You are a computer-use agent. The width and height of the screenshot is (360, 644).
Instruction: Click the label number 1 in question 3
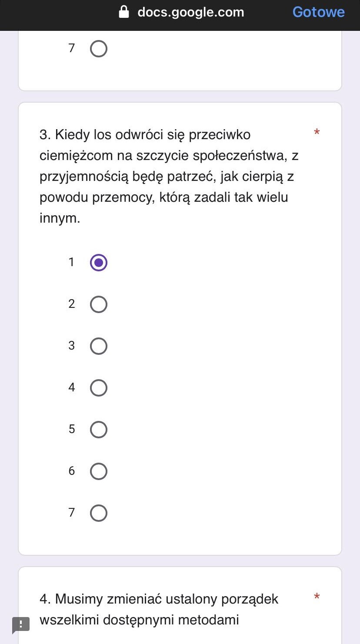[71, 262]
